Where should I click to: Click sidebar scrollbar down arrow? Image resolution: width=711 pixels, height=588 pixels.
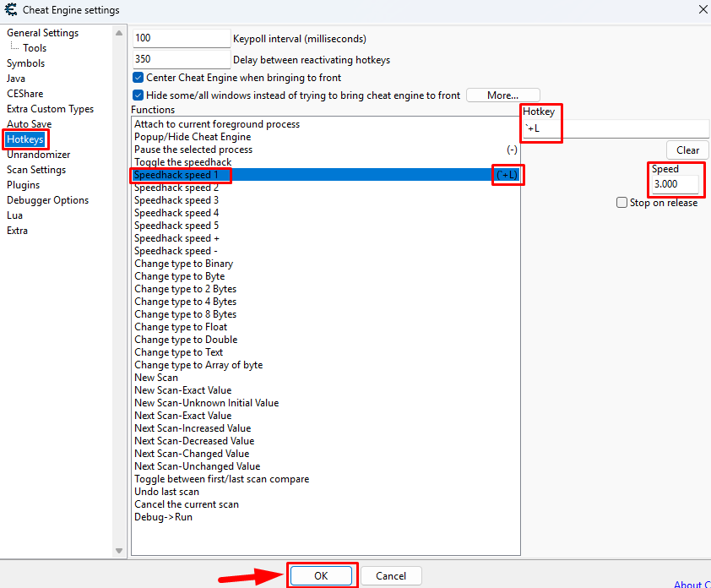point(119,551)
